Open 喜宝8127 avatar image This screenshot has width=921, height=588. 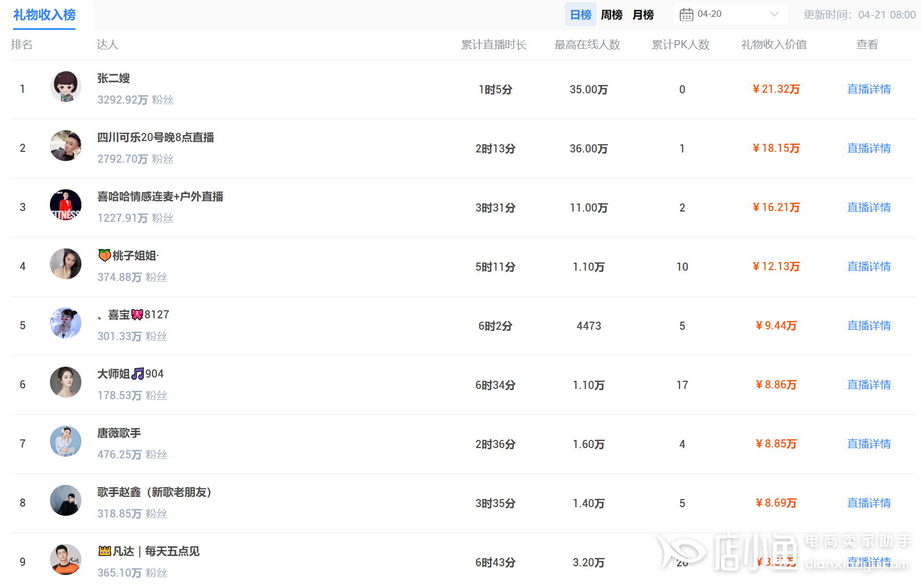pos(66,323)
